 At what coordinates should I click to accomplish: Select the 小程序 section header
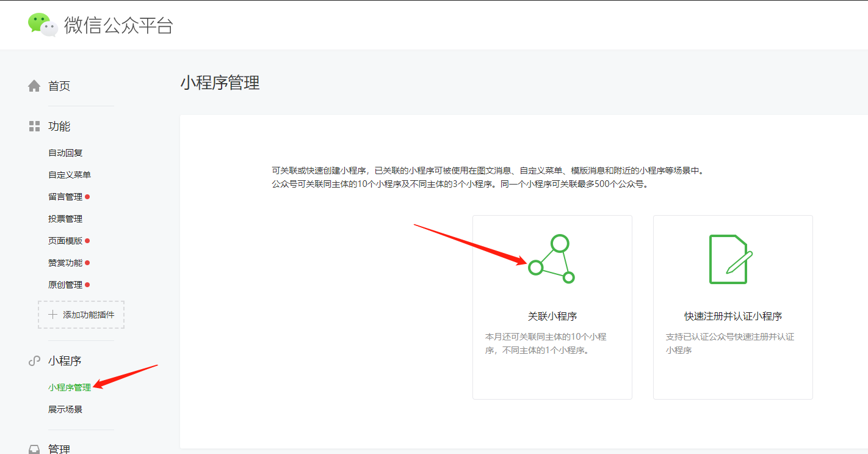click(65, 361)
